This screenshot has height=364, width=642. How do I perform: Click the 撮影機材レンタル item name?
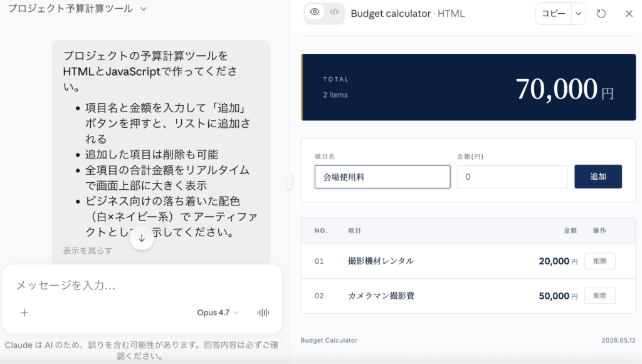point(381,261)
